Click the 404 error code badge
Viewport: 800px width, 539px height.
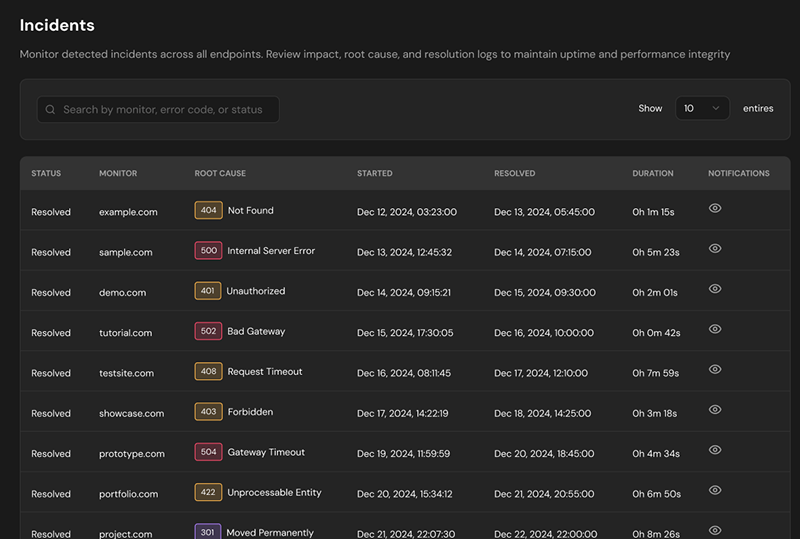coord(208,210)
